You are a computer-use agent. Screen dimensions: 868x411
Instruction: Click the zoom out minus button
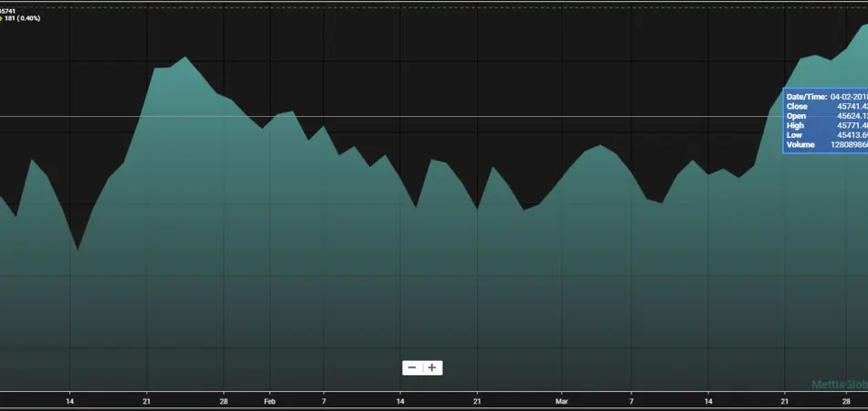(412, 367)
